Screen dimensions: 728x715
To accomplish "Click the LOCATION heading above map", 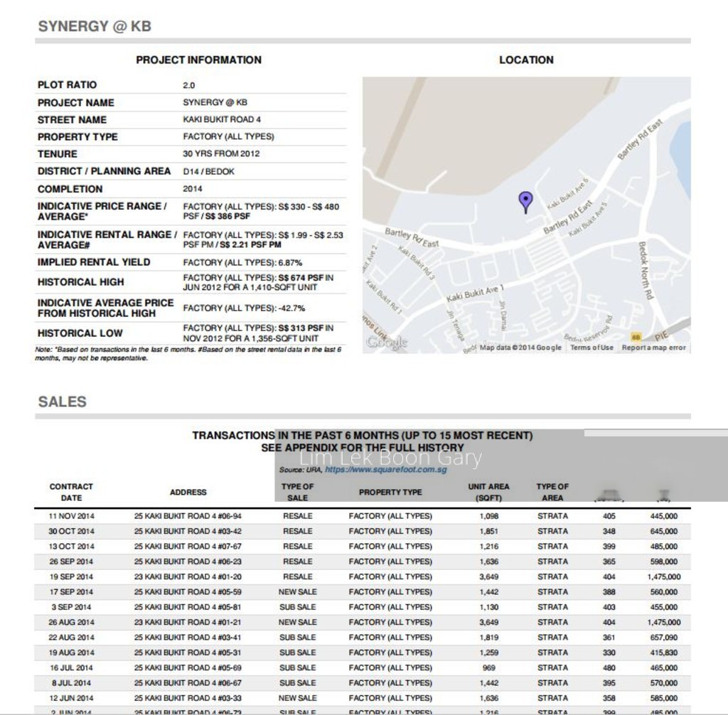I will (x=527, y=60).
